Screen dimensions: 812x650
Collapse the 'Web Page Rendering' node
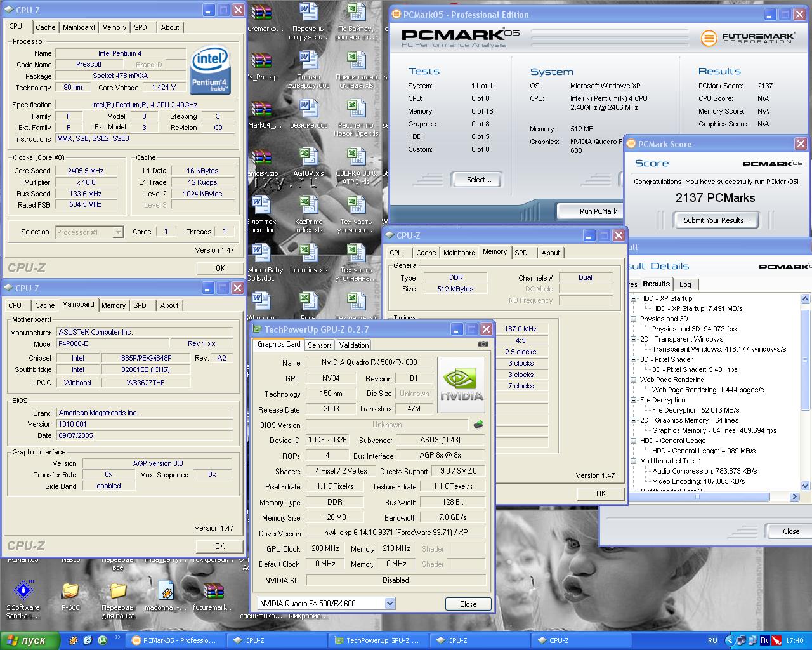[633, 380]
